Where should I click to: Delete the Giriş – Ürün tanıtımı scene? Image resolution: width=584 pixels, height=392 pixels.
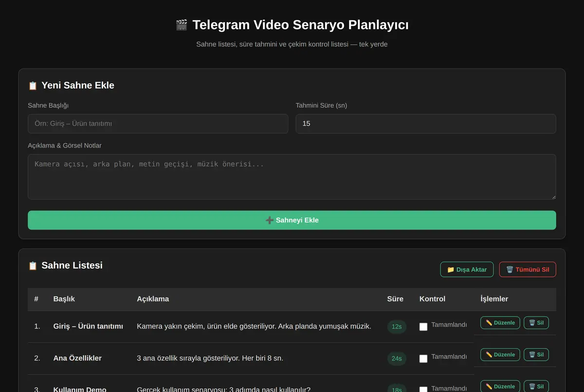[x=536, y=323]
